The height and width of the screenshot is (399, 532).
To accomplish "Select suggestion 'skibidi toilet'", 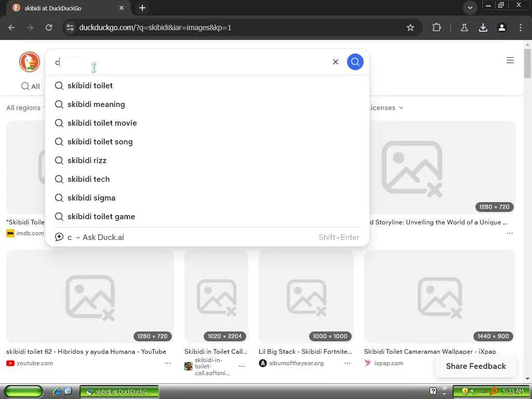I will coord(207,86).
